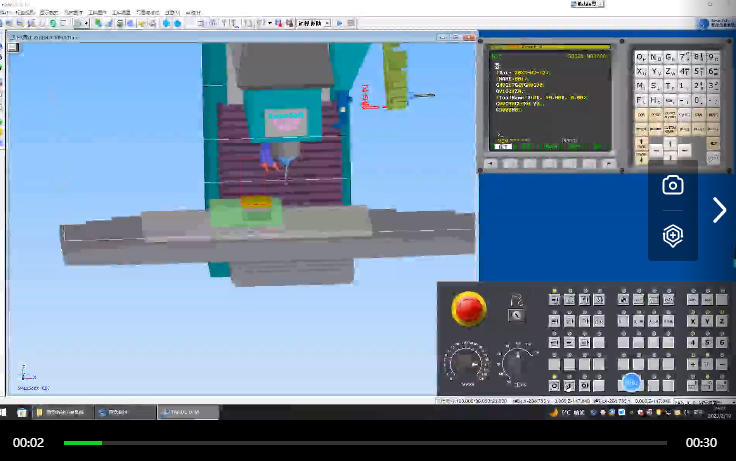Open the toolbar combo box dropdown

pos(327,23)
